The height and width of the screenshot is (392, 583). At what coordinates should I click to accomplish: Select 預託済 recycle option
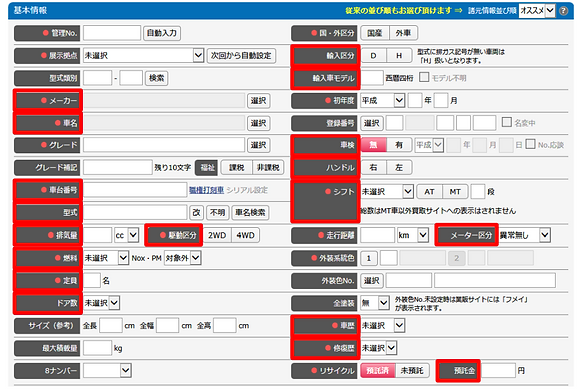pyautogui.click(x=378, y=370)
